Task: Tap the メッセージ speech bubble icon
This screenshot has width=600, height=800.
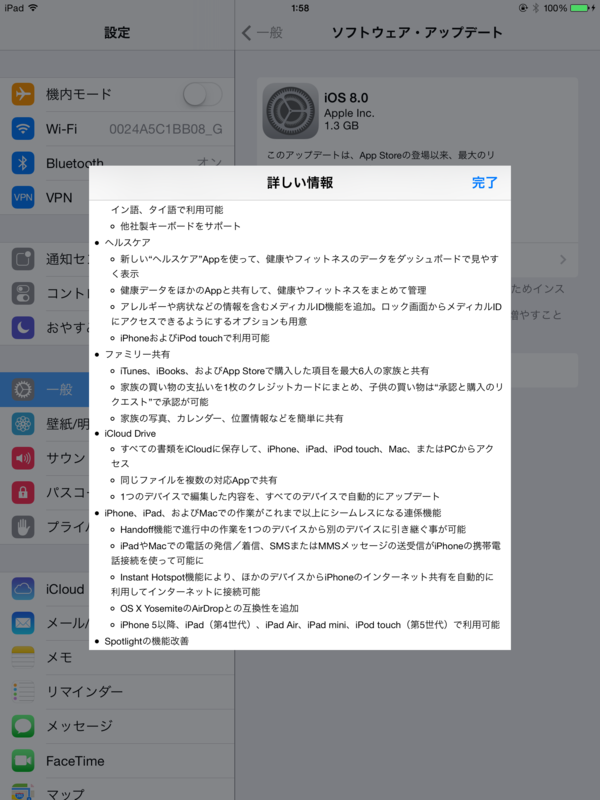Action: pos(23,726)
